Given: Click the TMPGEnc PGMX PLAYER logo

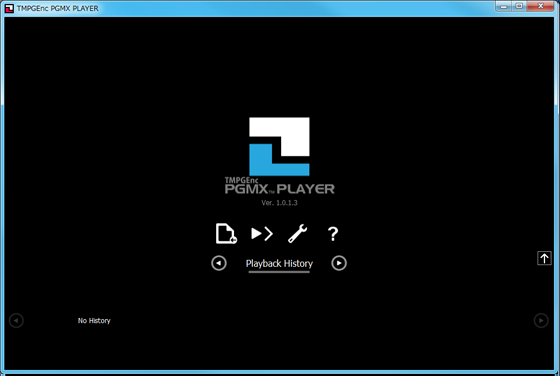Looking at the screenshot, I should coord(279,155).
